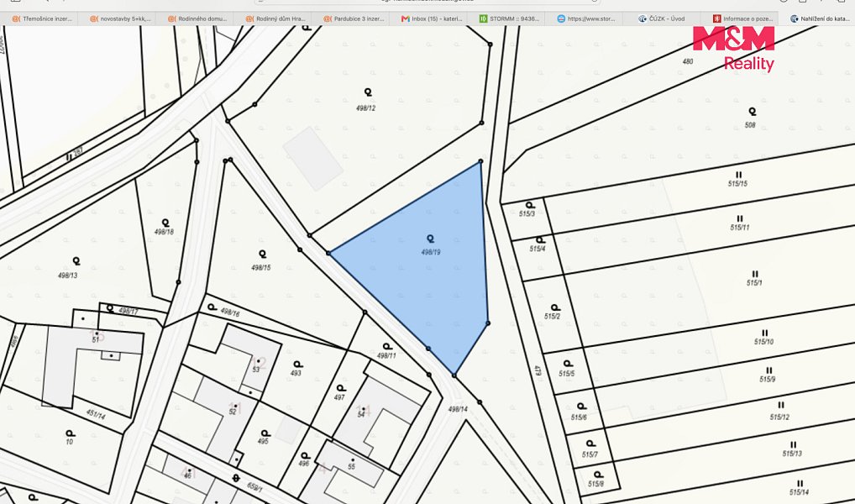Switch to the ČÚZK - Úvod tab
855x504 pixels.
coord(662,18)
